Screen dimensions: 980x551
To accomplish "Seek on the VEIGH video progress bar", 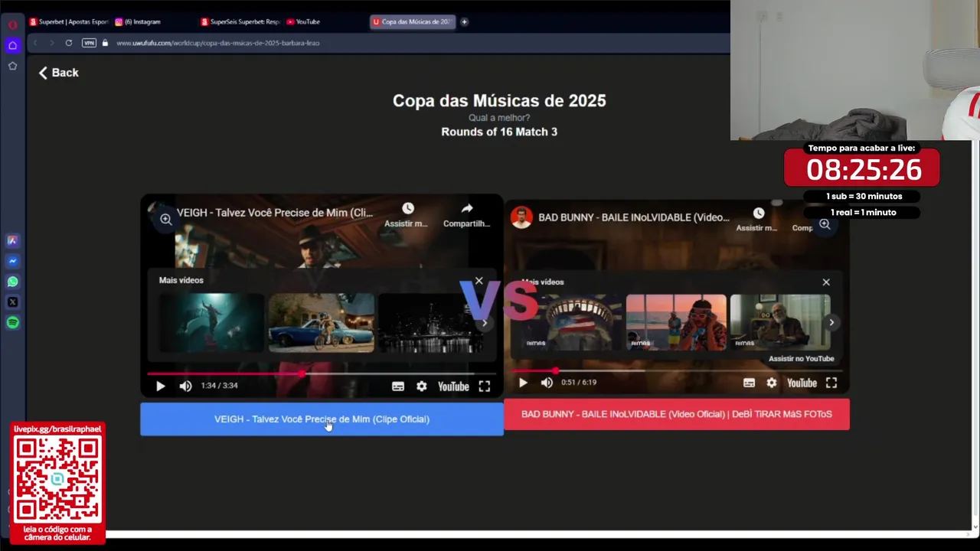I will (322, 373).
